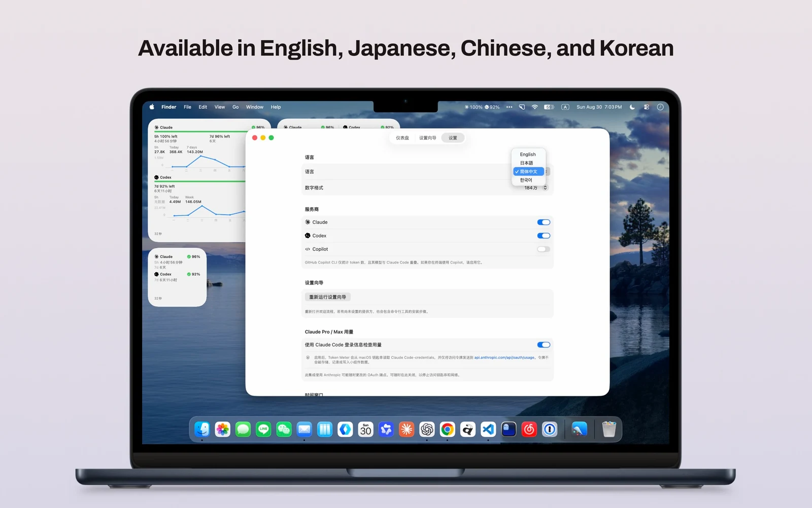
Task: Open the Edit menu
Action: (203, 107)
